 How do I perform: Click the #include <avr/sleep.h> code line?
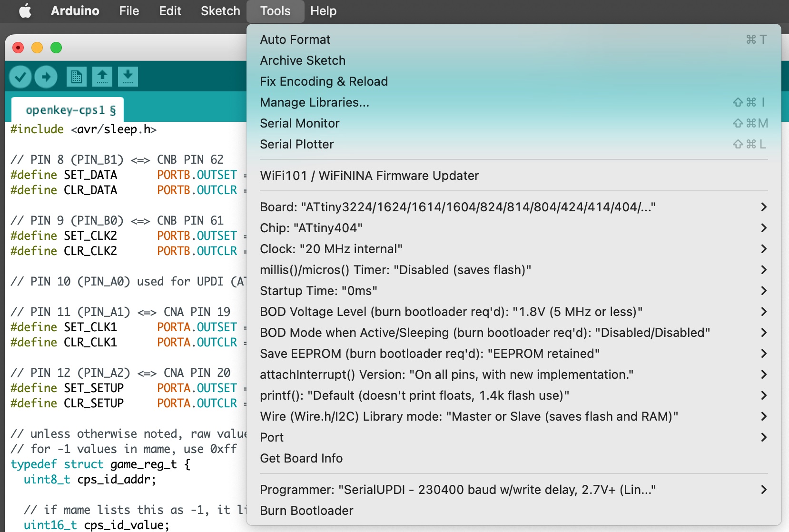click(84, 129)
